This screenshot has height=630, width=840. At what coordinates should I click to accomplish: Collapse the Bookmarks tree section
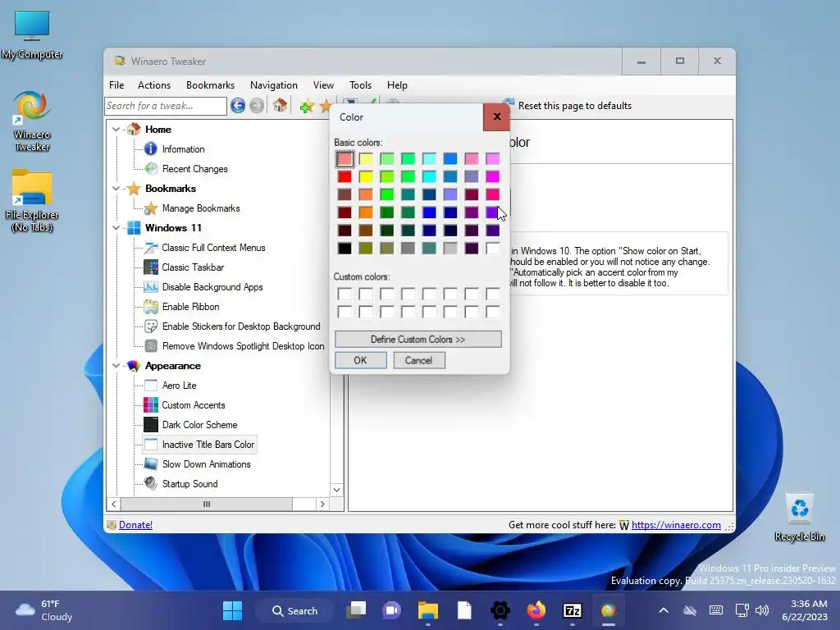(116, 189)
